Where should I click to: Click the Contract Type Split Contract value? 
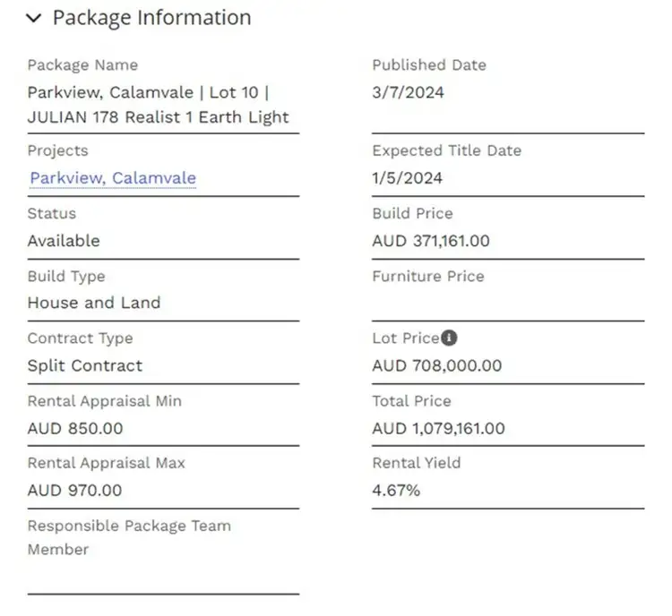coord(85,365)
